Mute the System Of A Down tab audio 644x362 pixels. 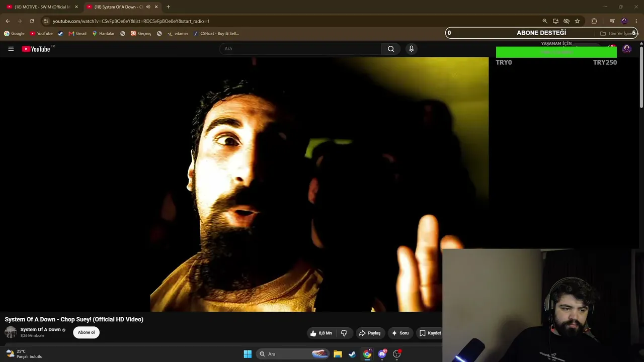(148, 7)
